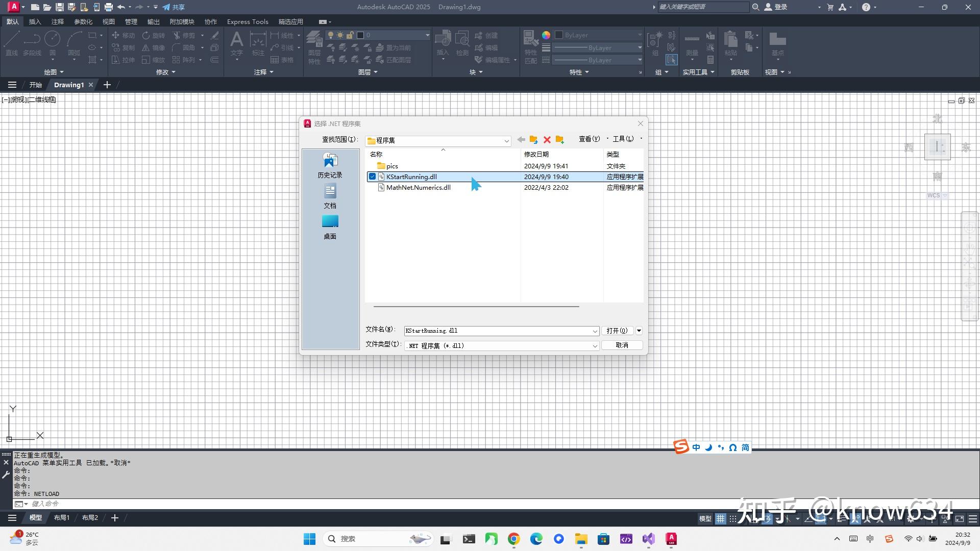
Task: Uncheck the checkbox next to KStartRunning.dll
Action: 373,177
